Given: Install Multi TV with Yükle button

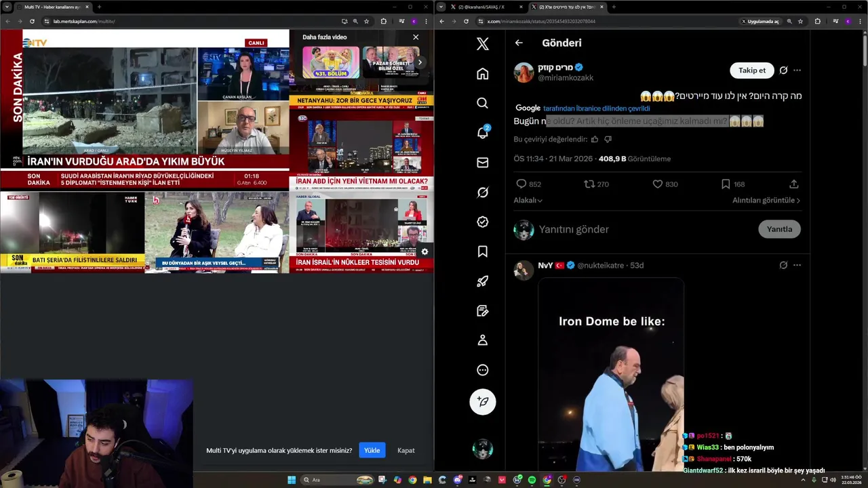Looking at the screenshot, I should [372, 450].
